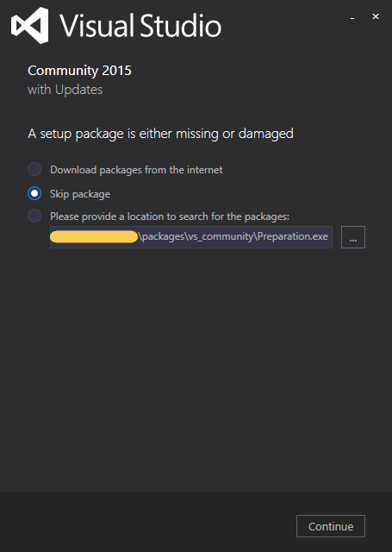Select the provide a location radio button
This screenshot has width=392, height=552.
click(x=34, y=216)
